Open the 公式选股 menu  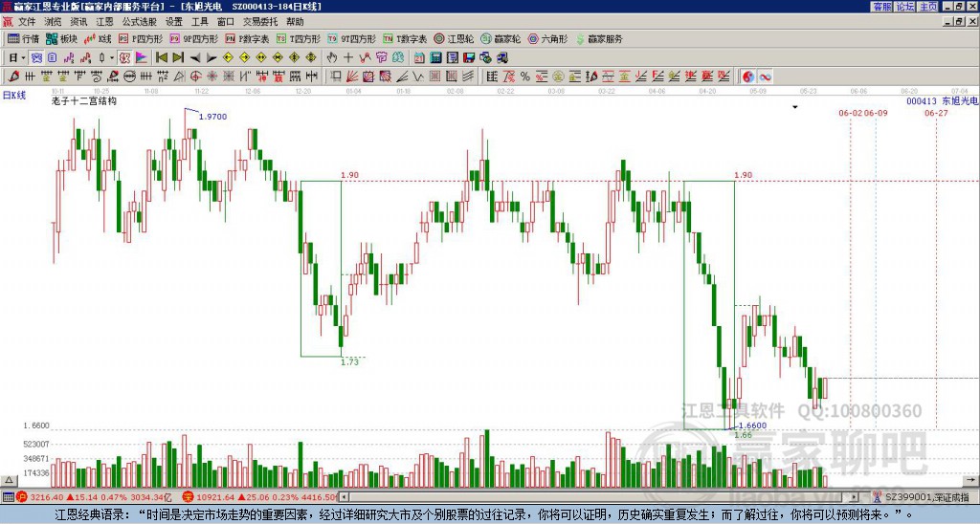140,22
